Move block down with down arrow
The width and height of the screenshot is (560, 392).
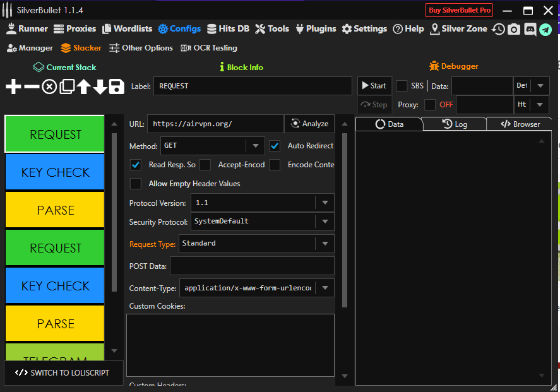(x=100, y=86)
